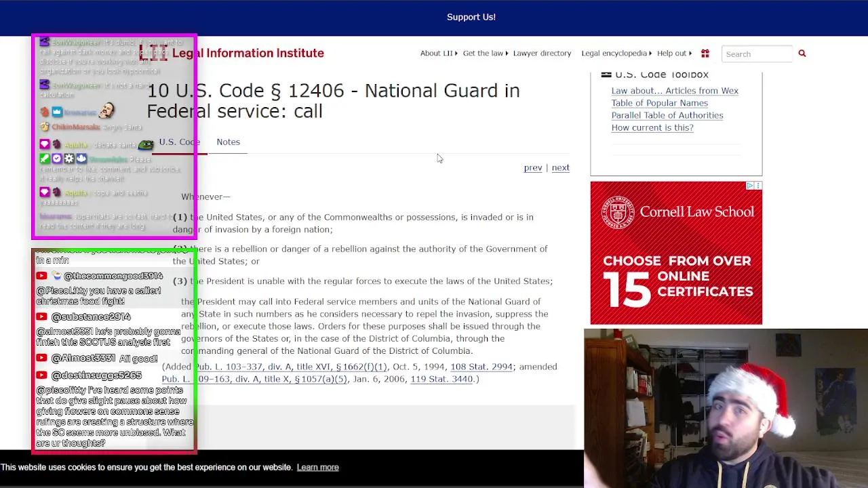Switch to the Notes tab
Image resolution: width=868 pixels, height=488 pixels.
coord(229,142)
